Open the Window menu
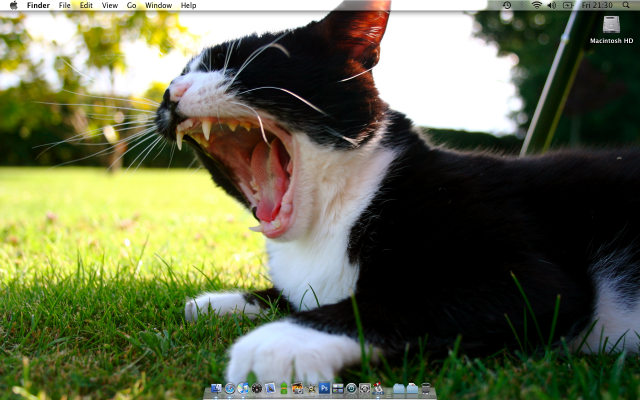This screenshot has height=400, width=640. pyautogui.click(x=158, y=5)
